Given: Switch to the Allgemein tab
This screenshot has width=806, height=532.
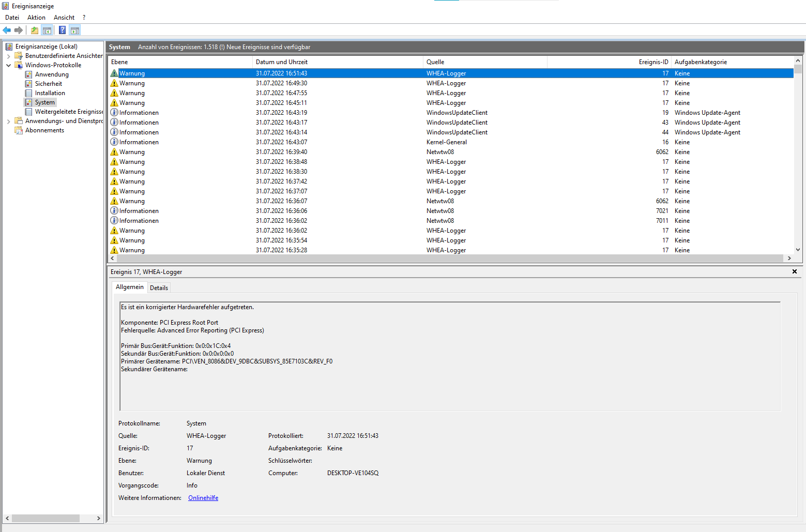Looking at the screenshot, I should (x=130, y=287).
